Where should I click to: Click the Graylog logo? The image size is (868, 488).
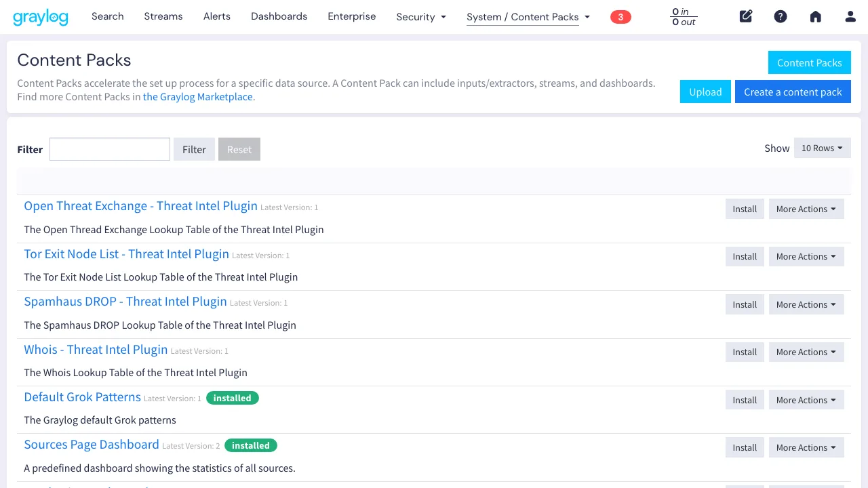pos(41,17)
